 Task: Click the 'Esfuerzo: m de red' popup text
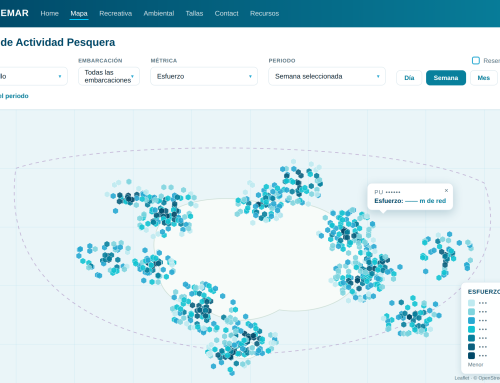pyautogui.click(x=410, y=201)
